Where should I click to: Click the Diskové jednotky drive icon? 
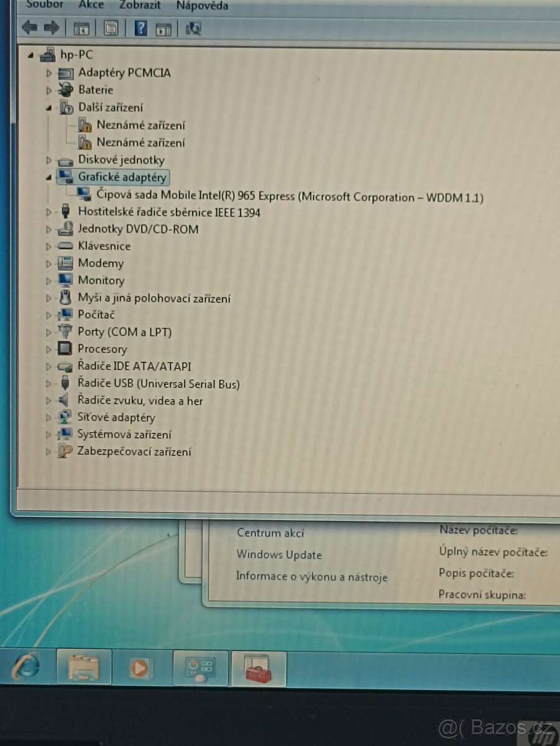click(65, 161)
